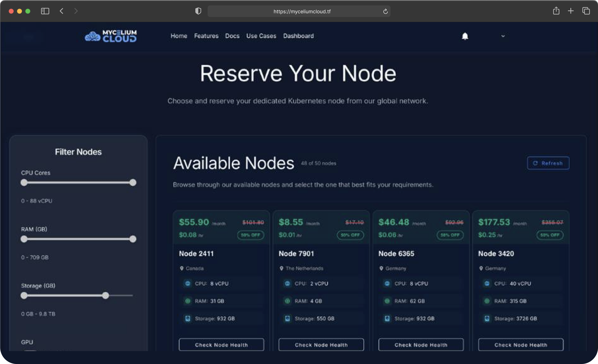Check Node Health for Node 7901
Screen dimensions: 598x364
click(x=321, y=345)
